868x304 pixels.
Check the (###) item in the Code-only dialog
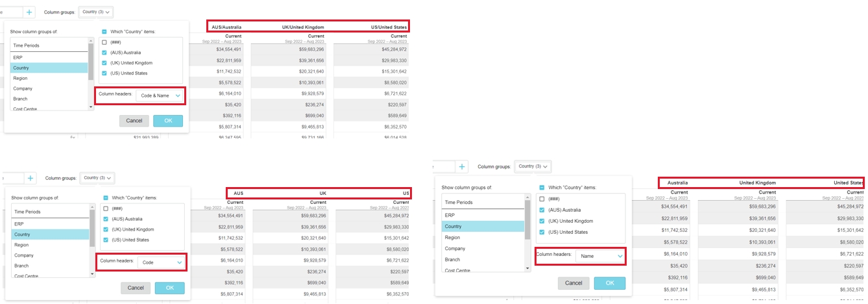[106, 209]
